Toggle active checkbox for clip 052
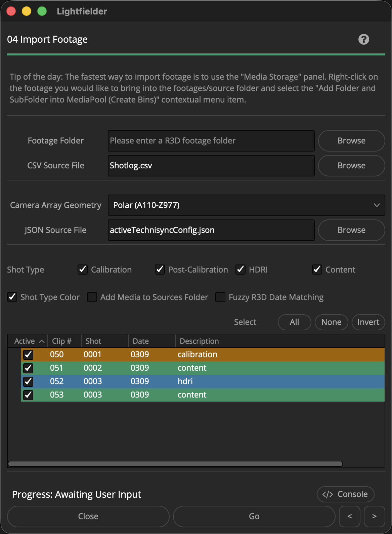This screenshot has height=534, width=392. click(x=28, y=381)
